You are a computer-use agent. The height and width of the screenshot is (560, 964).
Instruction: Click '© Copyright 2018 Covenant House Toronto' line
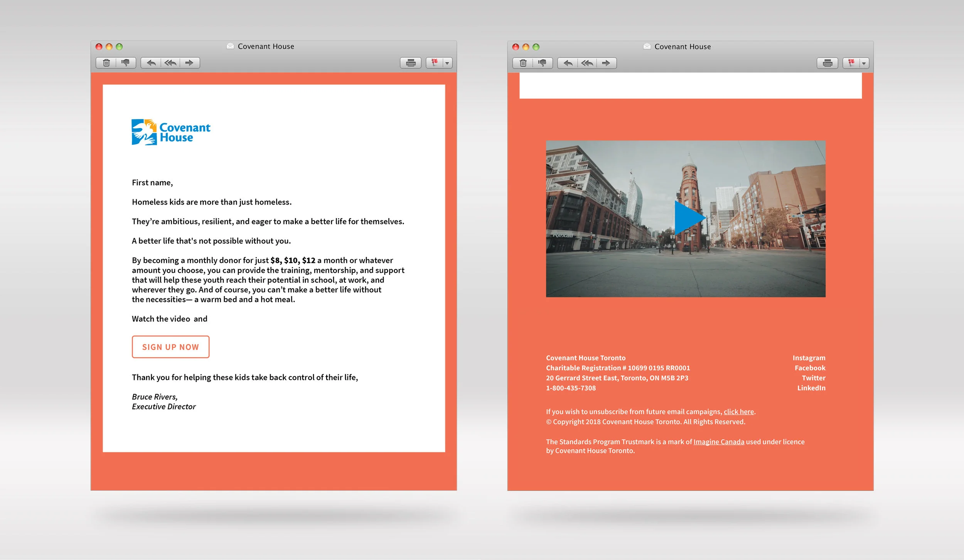coord(645,422)
